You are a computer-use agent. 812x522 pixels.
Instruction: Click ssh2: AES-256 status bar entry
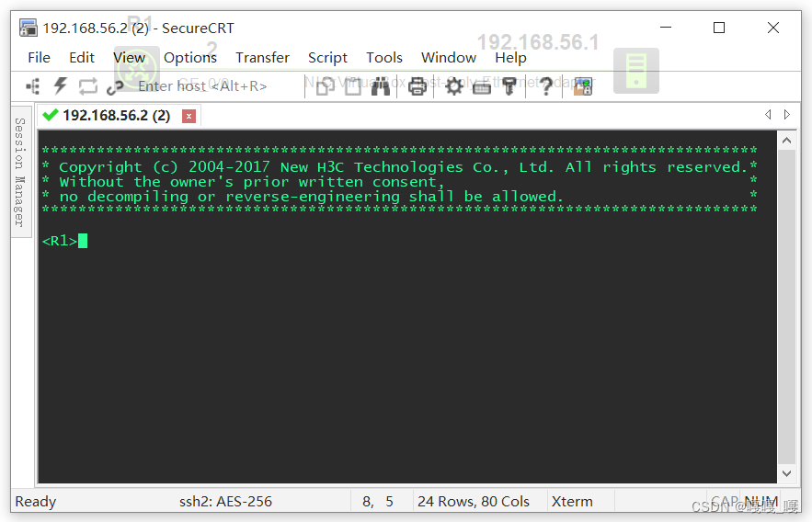tap(225, 501)
